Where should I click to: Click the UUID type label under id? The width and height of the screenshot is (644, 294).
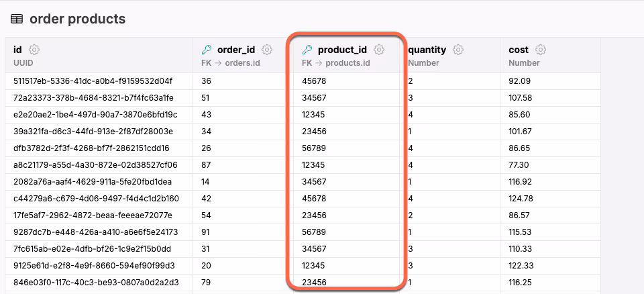(23, 63)
